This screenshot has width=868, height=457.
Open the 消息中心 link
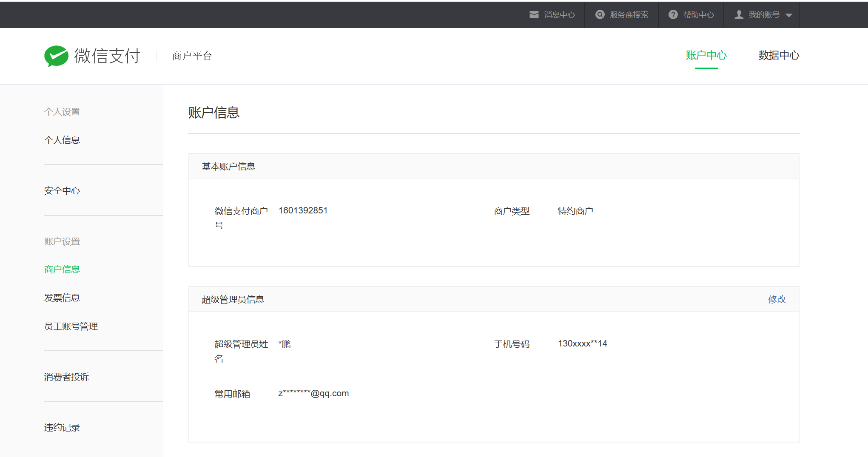[559, 15]
